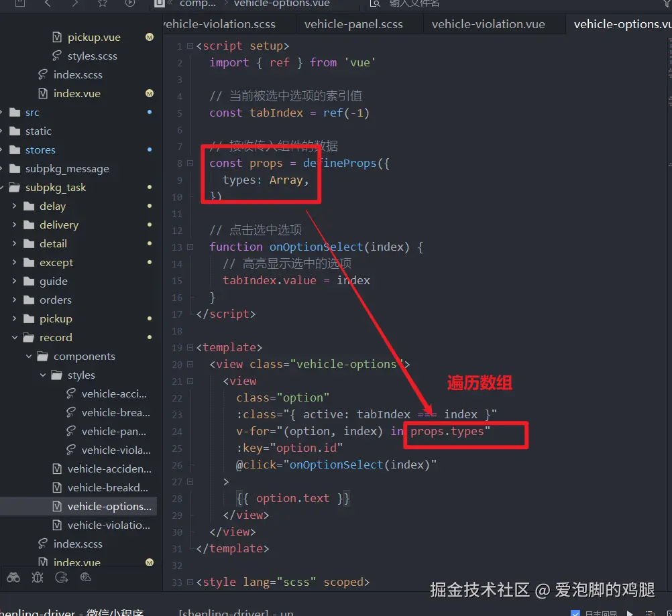The image size is (672, 616).
Task: Click the styles.scss file icon
Action: click(56, 56)
